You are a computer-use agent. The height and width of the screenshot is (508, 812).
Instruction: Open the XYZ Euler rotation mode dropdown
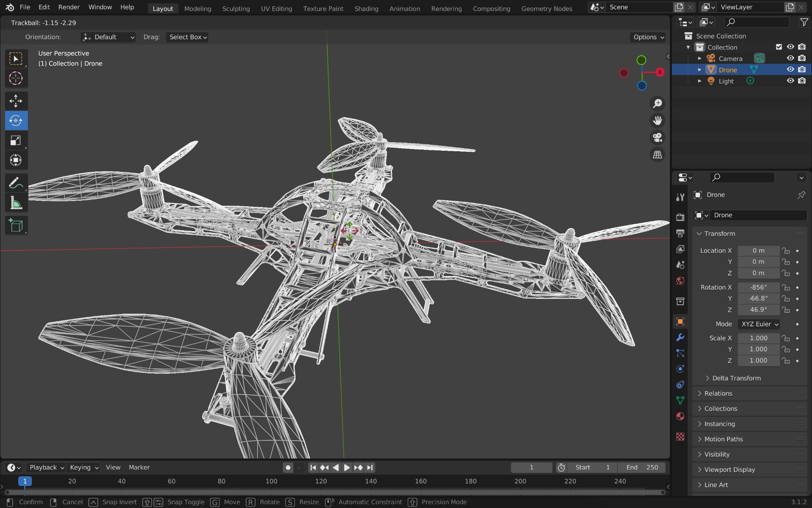point(759,324)
